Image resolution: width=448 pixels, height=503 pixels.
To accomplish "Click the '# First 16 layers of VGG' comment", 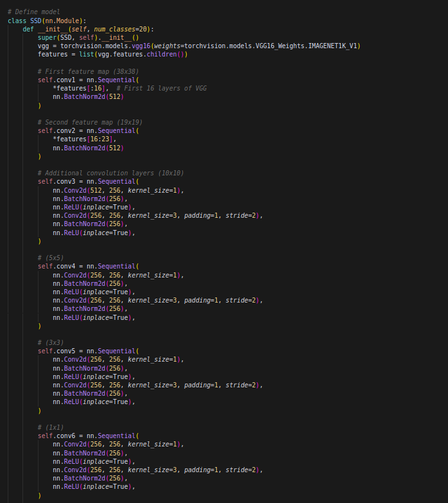I will (162, 88).
